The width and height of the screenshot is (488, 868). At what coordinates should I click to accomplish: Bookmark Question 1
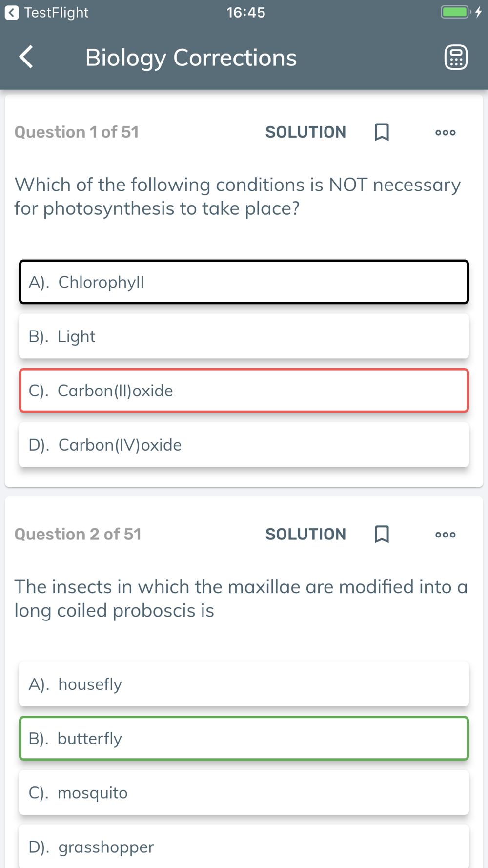[x=382, y=132]
